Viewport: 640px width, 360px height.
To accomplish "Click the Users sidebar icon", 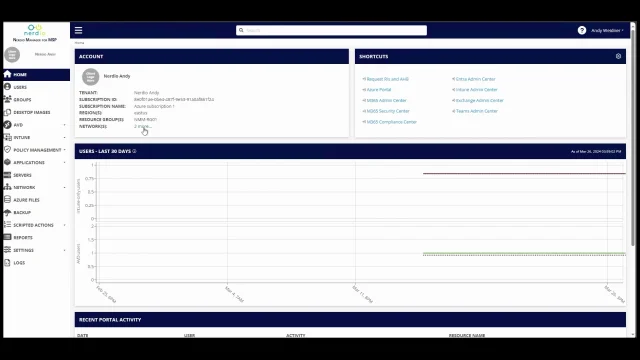I will click(x=7, y=87).
